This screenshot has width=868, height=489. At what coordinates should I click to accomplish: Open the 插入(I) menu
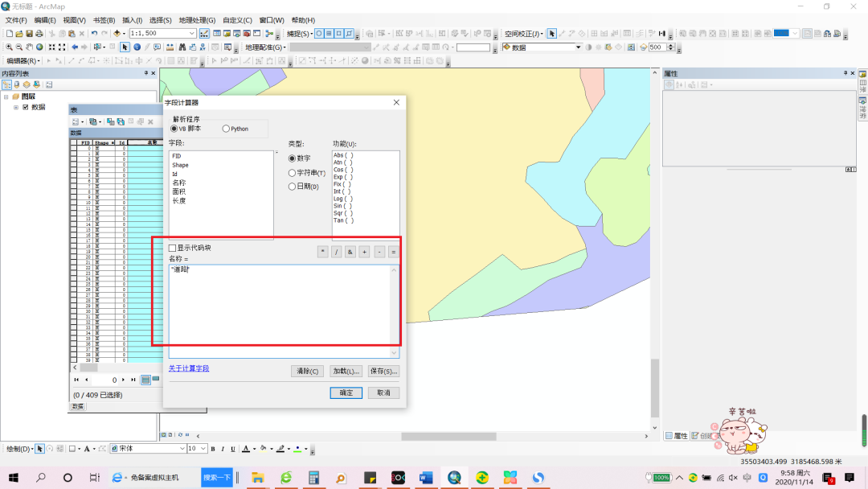(x=132, y=20)
